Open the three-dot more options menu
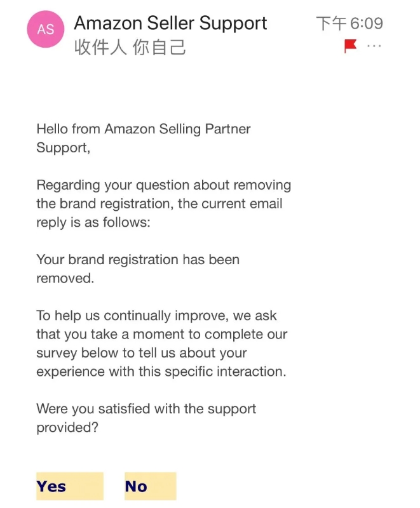 coord(374,46)
